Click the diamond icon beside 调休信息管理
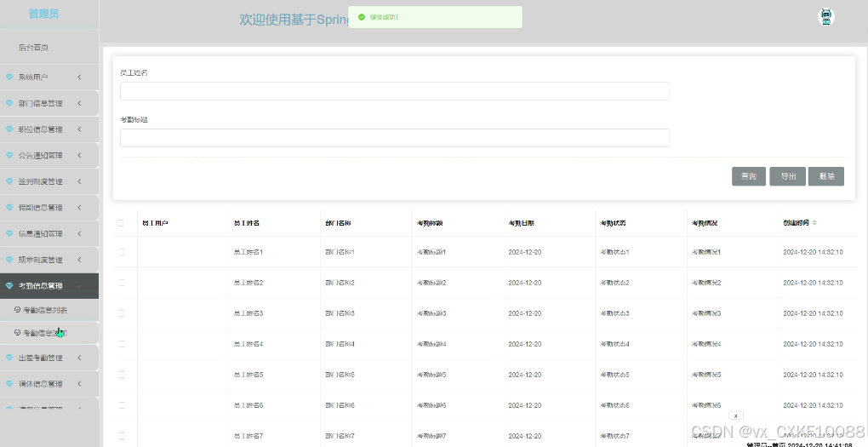The height and width of the screenshot is (447, 868). click(x=9, y=383)
